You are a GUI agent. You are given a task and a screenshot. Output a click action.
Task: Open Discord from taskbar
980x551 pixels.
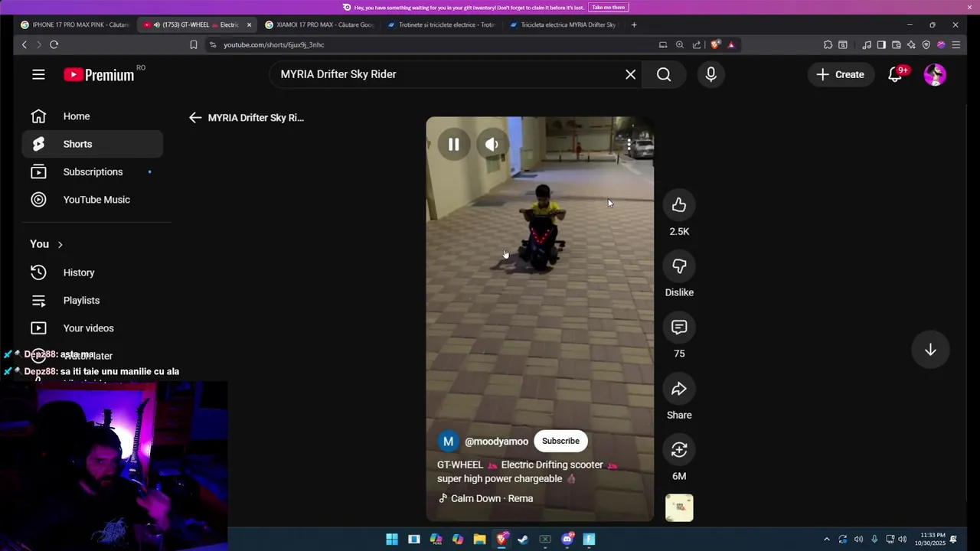coord(567,540)
